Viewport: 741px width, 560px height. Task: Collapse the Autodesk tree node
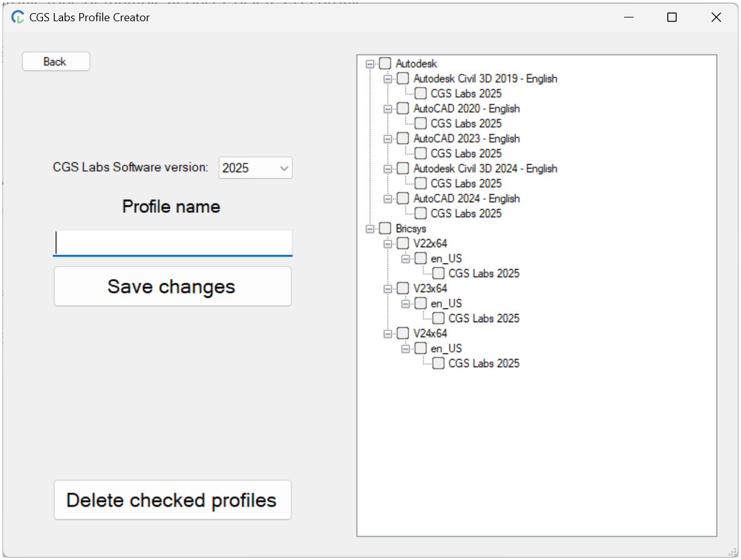pos(370,64)
